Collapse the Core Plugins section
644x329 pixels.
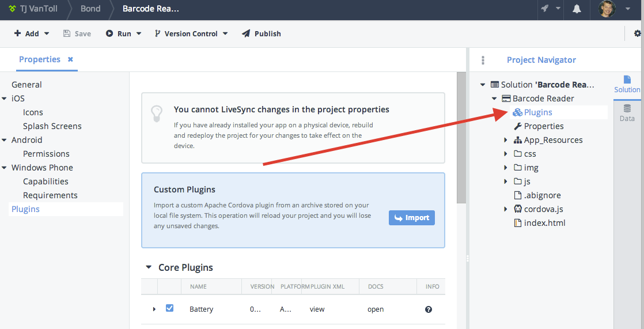148,267
